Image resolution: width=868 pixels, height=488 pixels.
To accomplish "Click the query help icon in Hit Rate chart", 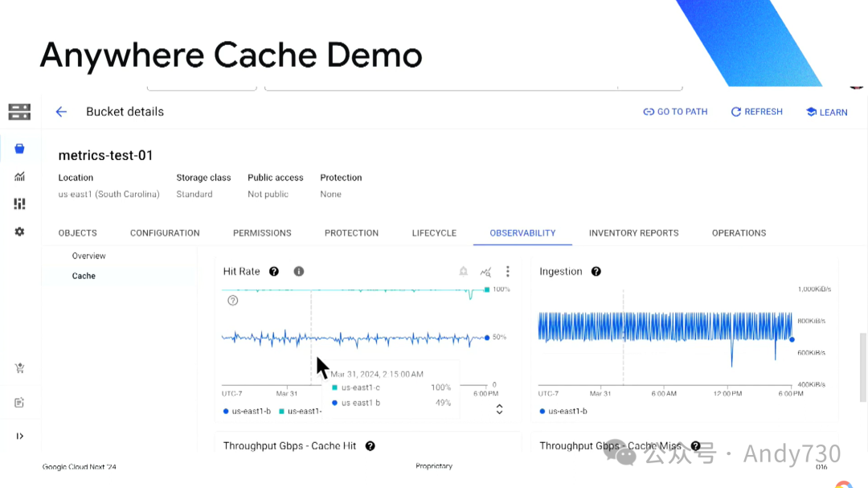I will pyautogui.click(x=233, y=301).
